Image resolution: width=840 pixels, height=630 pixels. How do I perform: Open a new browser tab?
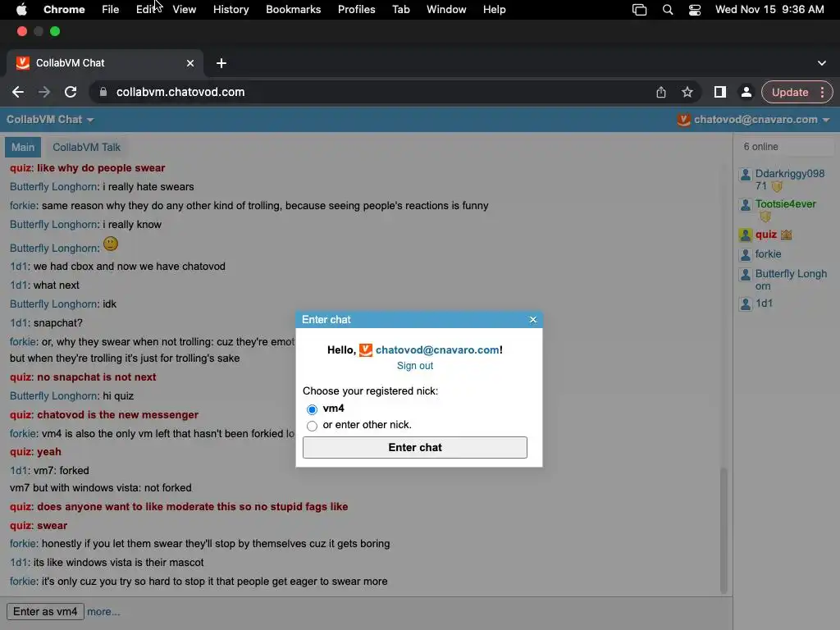tap(221, 63)
